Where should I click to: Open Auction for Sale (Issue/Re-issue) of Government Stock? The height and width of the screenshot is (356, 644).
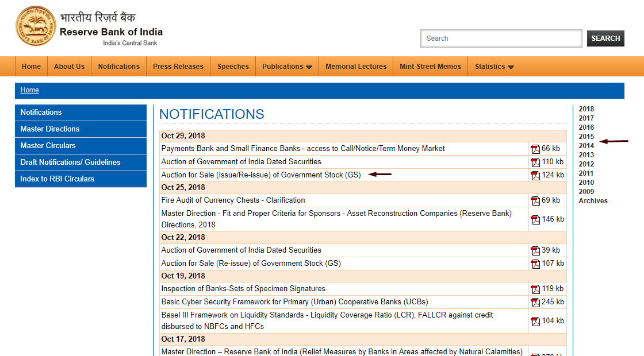[x=261, y=175]
